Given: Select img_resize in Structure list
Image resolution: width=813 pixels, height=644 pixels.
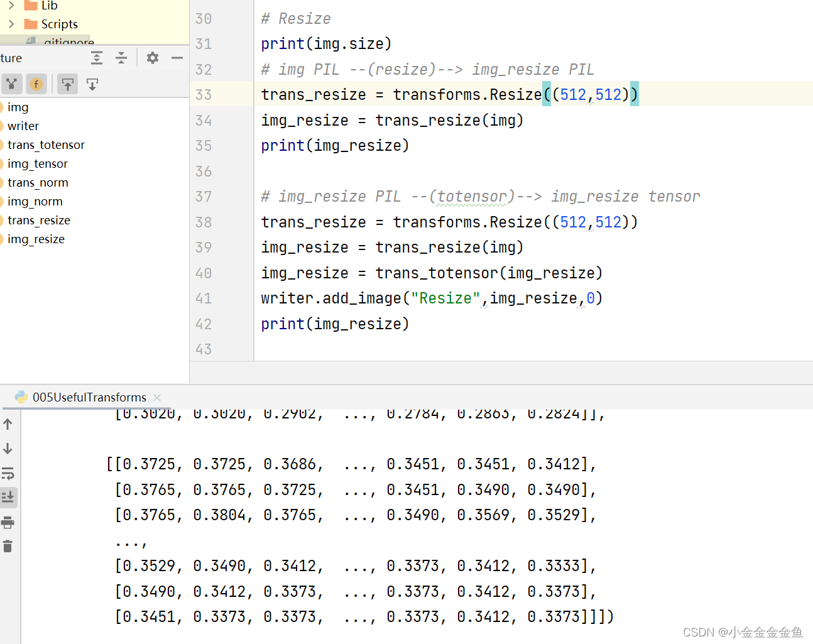Looking at the screenshot, I should [x=36, y=239].
